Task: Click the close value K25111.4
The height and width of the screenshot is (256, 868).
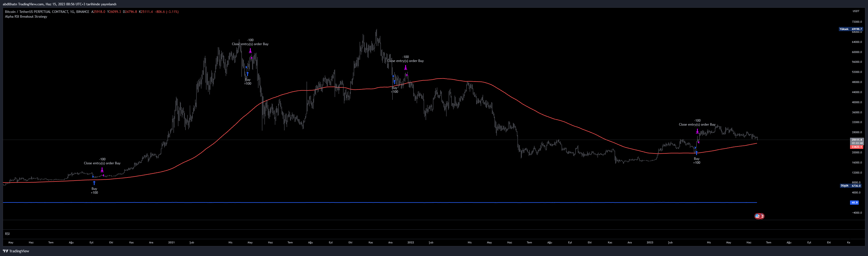Action: point(146,12)
